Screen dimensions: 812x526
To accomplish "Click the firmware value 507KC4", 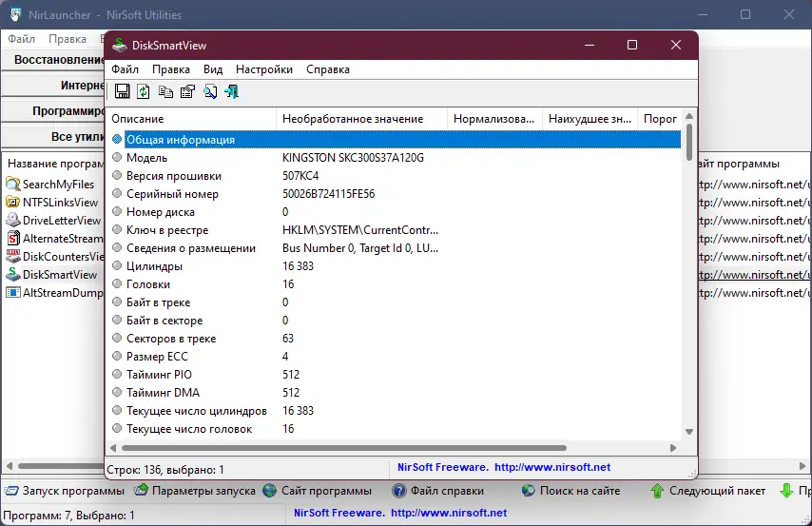I will 300,176.
